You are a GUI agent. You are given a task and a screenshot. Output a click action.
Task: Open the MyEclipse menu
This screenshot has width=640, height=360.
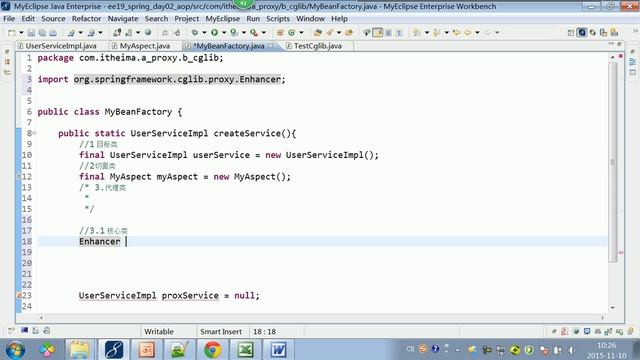pos(222,19)
